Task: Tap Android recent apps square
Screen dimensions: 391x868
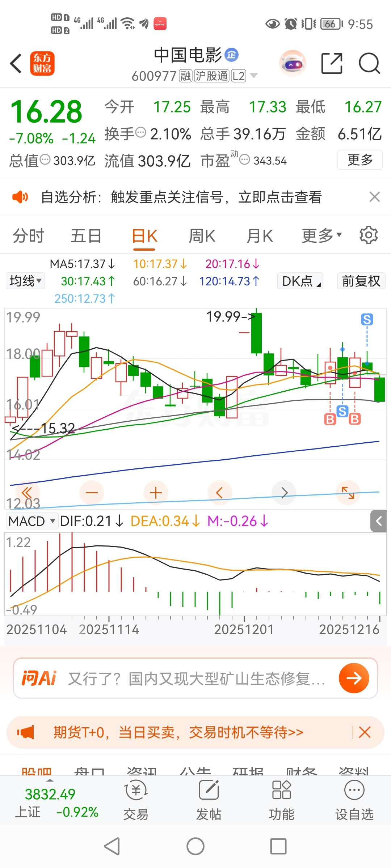Action: click(x=278, y=846)
